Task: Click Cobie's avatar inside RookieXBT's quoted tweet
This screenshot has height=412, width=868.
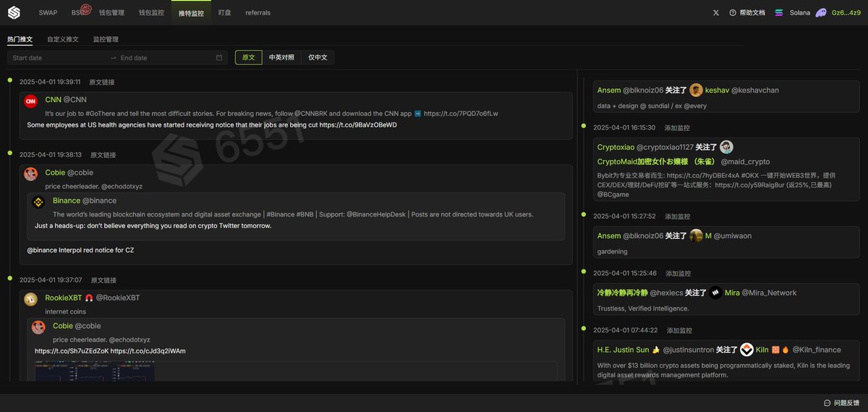Action: [x=38, y=327]
